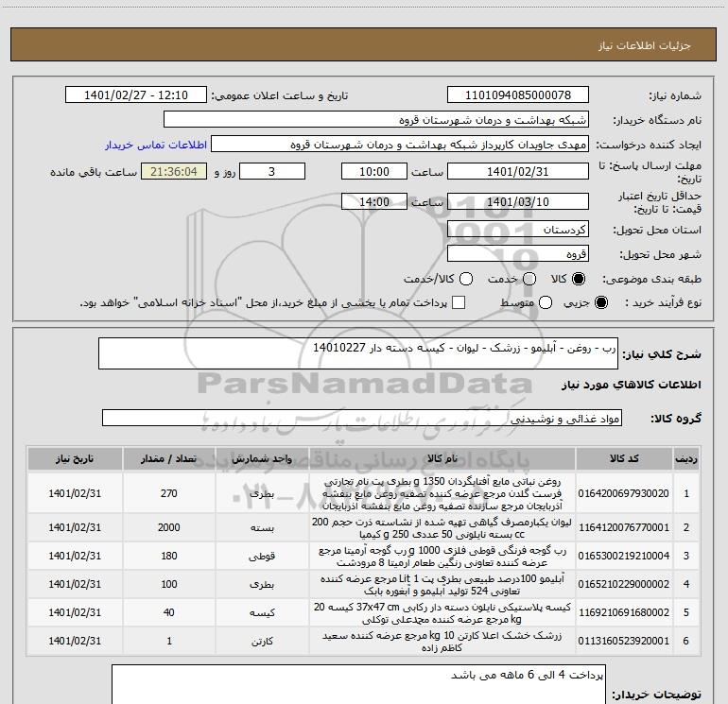Open the اطلاعات تماس خریدار link
The width and height of the screenshot is (728, 704).
point(156,145)
